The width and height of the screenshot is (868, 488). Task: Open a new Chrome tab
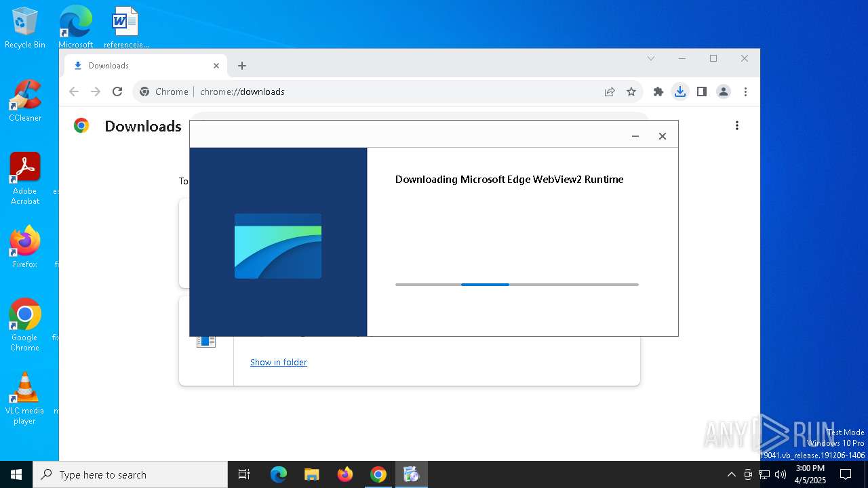click(x=242, y=66)
